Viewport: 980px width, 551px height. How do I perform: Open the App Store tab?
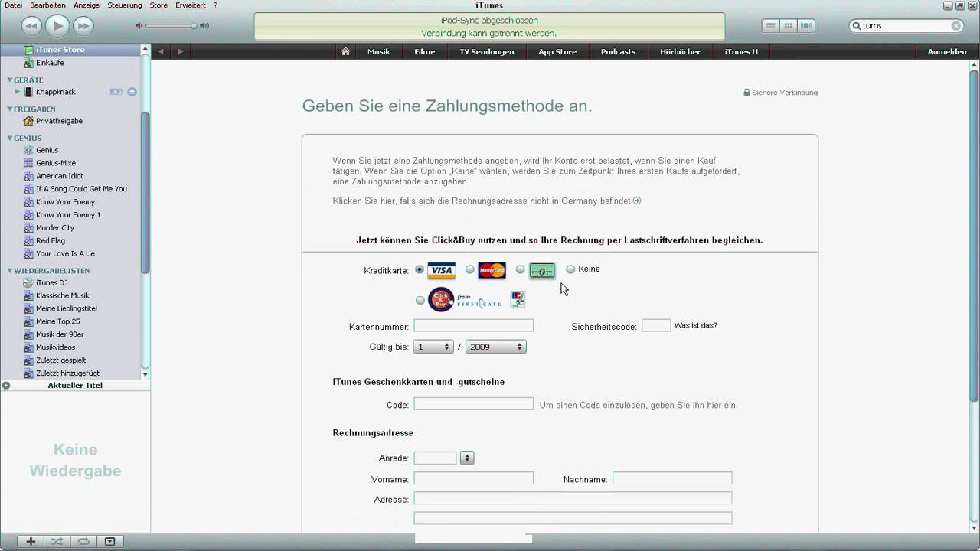click(x=557, y=52)
